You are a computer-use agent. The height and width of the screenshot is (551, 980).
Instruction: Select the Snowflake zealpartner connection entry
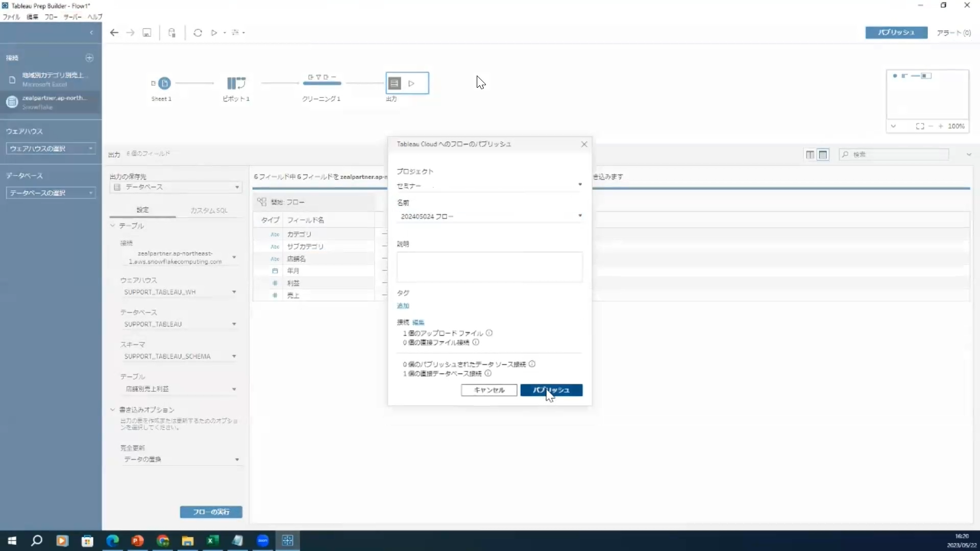pos(51,102)
